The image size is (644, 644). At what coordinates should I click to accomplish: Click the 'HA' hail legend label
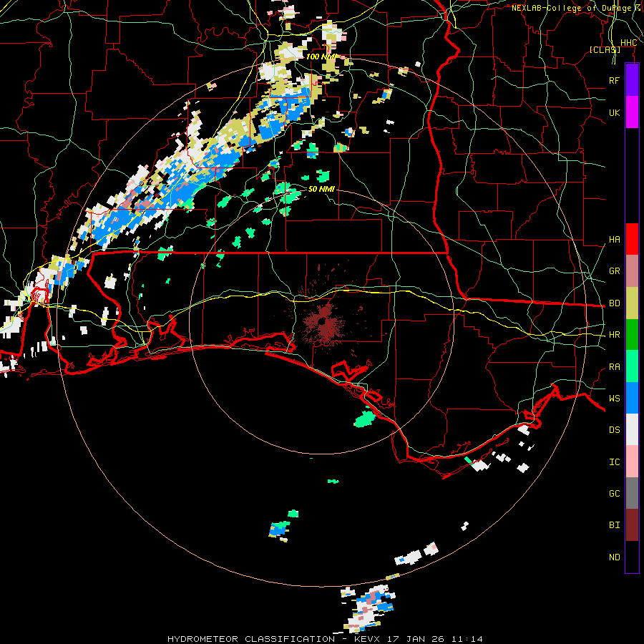(614, 240)
